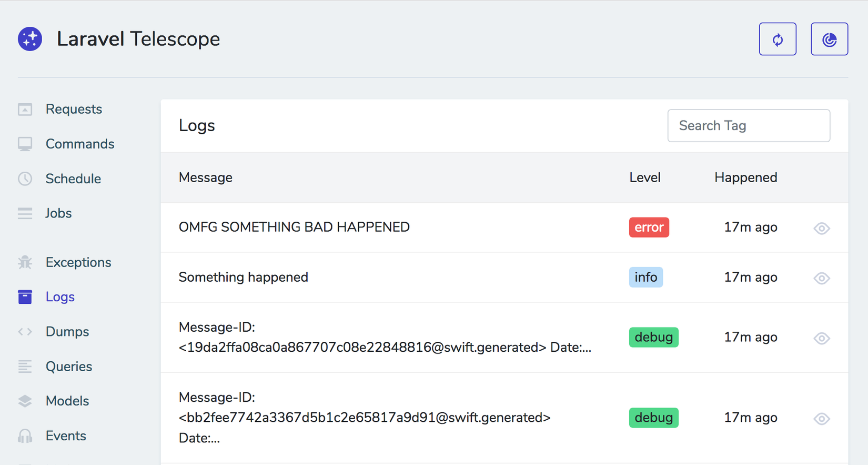View the bb2fee77 debug entry details
Image resolution: width=868 pixels, height=465 pixels.
pyautogui.click(x=821, y=419)
